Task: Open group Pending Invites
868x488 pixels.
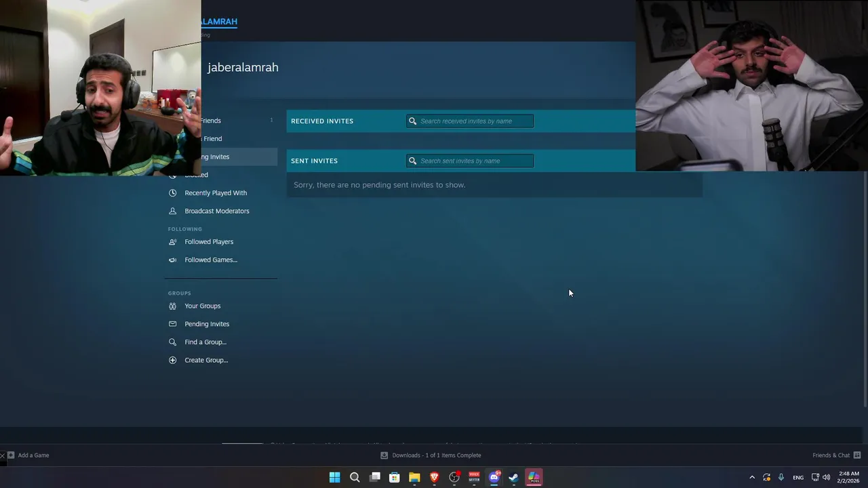Action: (207, 324)
